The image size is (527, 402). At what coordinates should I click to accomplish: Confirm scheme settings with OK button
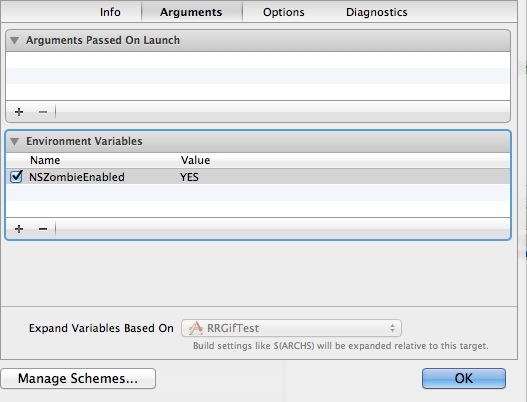coord(464,378)
